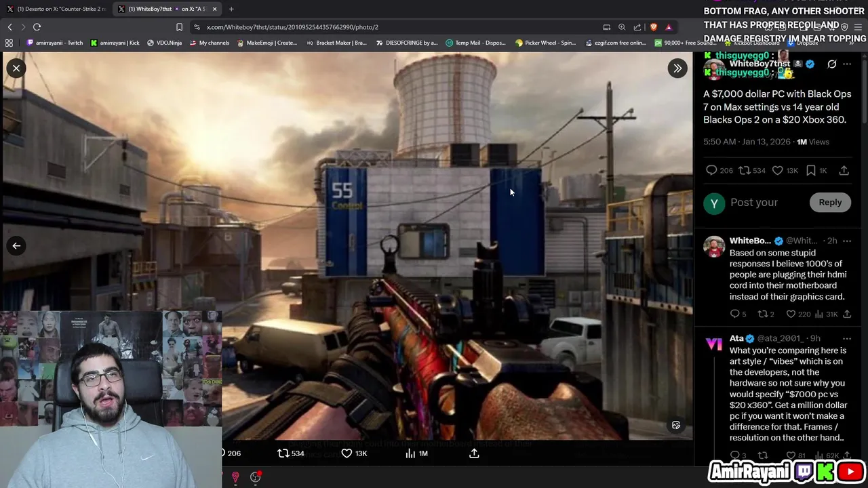Screen dimensions: 868x488
Task: Open the Picker Wheel bookmark
Action: point(546,43)
